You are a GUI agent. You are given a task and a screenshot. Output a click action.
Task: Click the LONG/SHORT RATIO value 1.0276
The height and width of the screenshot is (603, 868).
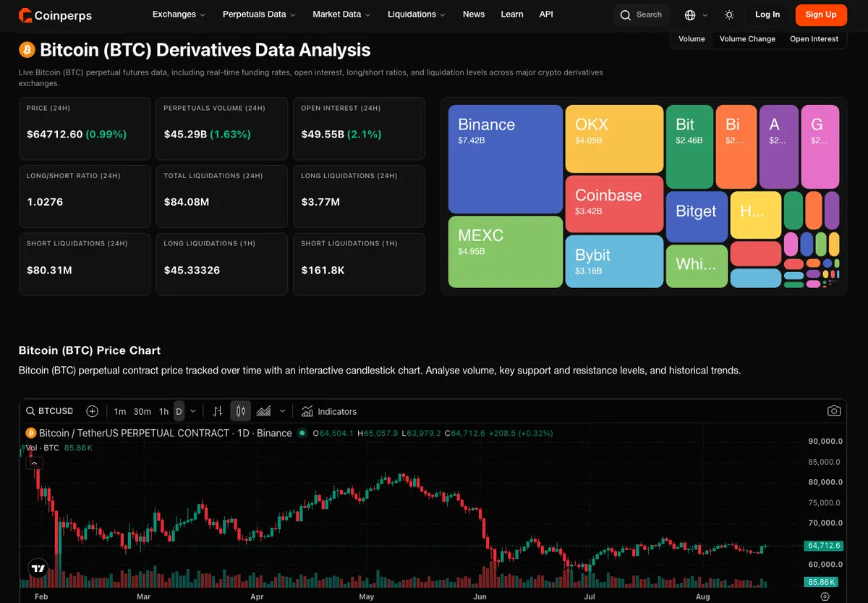[45, 202]
